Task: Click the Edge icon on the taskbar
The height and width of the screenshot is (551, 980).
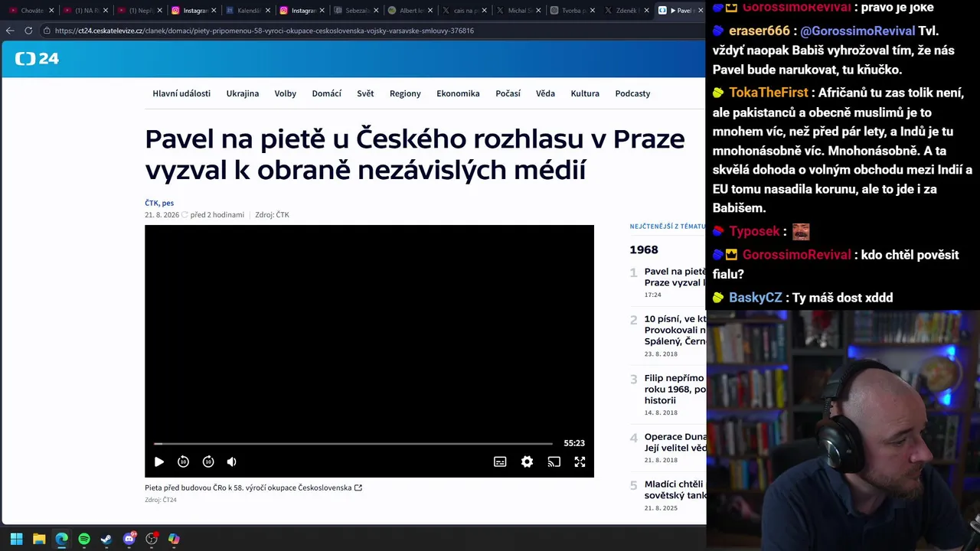Action: pyautogui.click(x=61, y=539)
